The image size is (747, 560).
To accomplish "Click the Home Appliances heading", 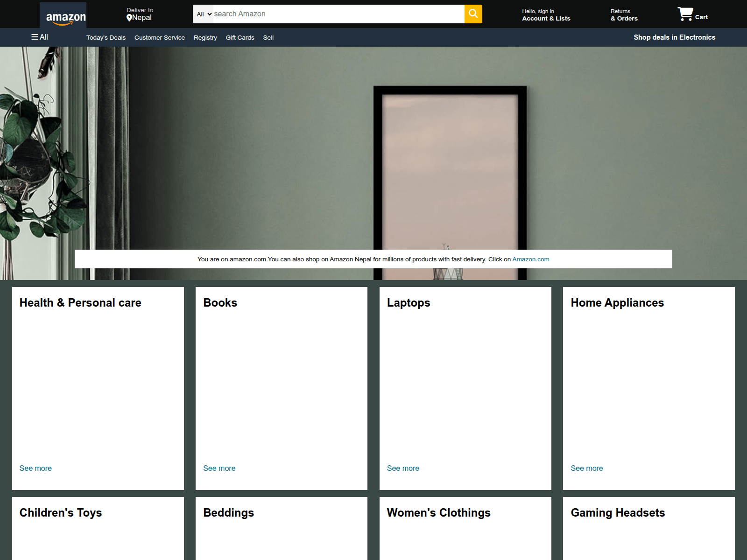I will (617, 303).
